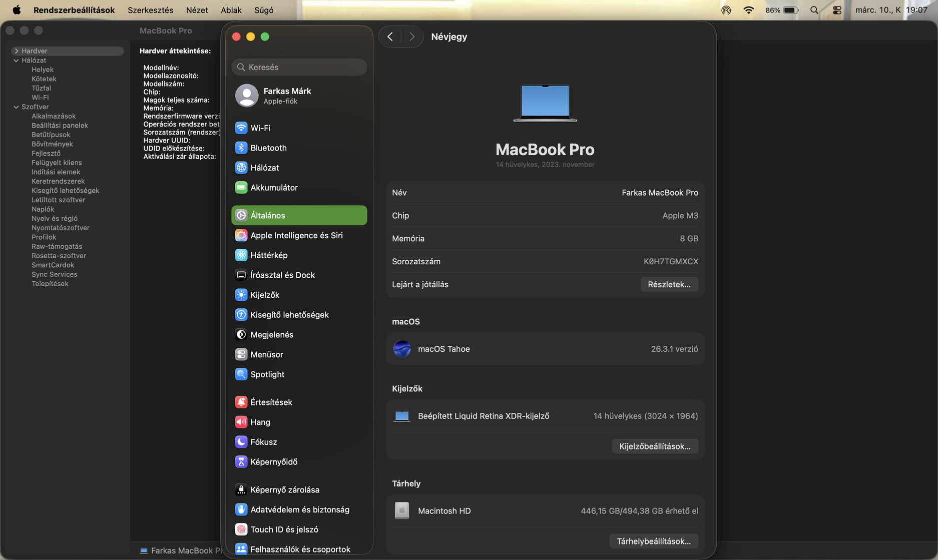Open Fókusz moon icon
938x560 pixels.
point(241,441)
